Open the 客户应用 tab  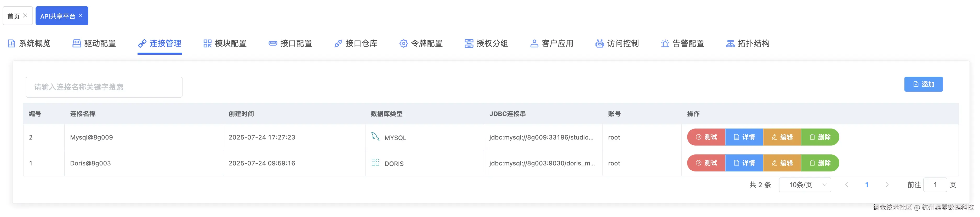tap(552, 43)
